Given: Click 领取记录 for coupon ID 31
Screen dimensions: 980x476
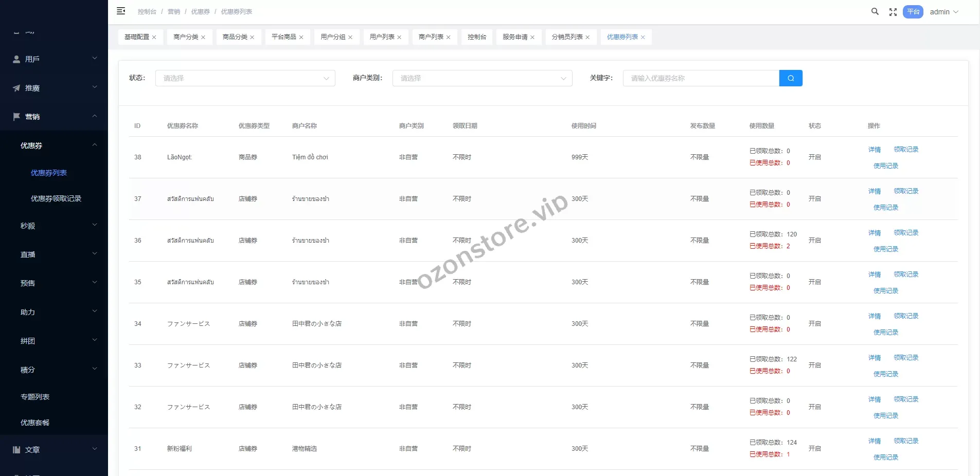Looking at the screenshot, I should click(906, 441).
